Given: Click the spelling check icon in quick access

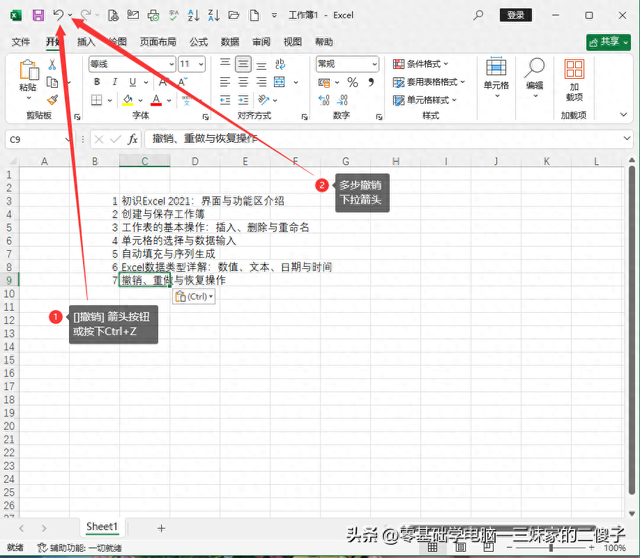Looking at the screenshot, I should click(173, 16).
